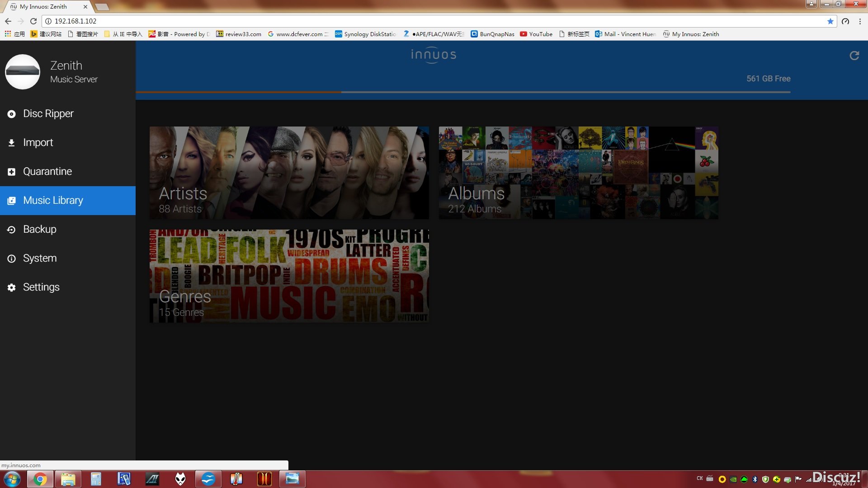Open the www.dcfever.com bookmark

(298, 34)
